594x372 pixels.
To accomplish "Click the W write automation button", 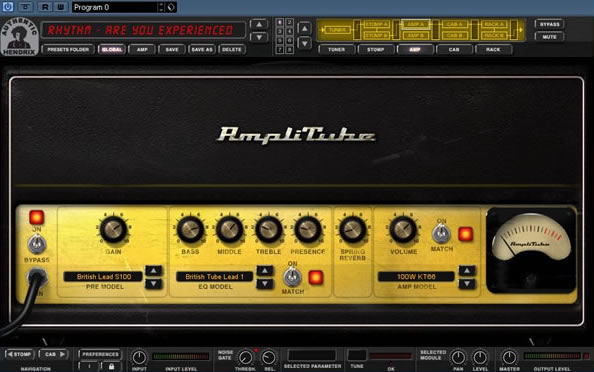I will tap(61, 7).
